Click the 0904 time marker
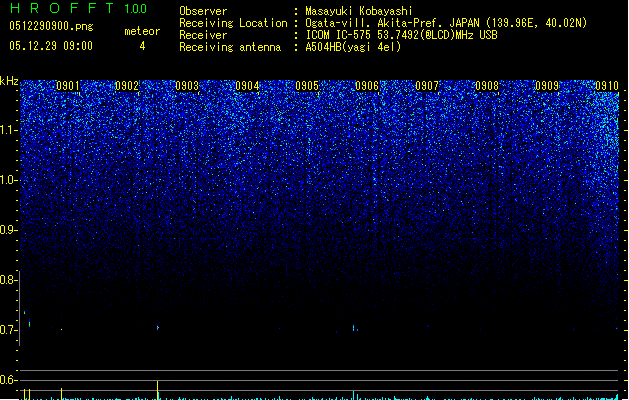Viewport: 629px width, 400px height. click(x=247, y=86)
